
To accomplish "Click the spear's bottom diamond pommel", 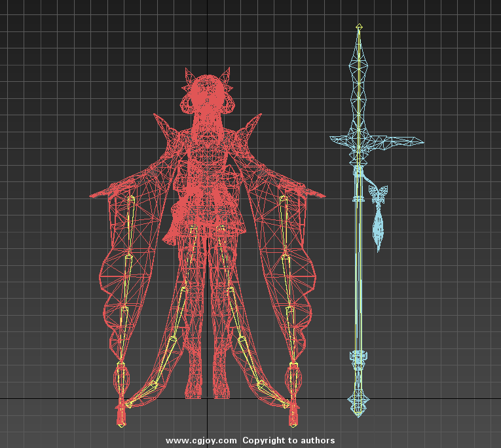I will click(x=358, y=402).
